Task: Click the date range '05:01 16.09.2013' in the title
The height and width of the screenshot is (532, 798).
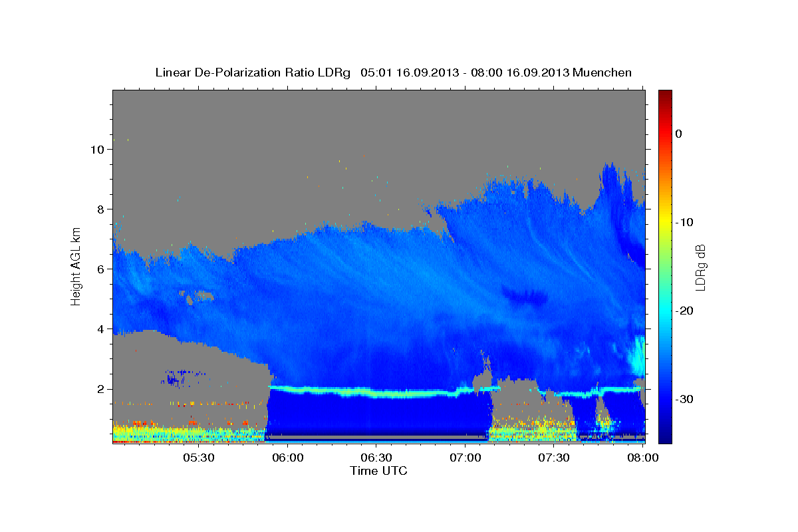Action: click(x=409, y=72)
